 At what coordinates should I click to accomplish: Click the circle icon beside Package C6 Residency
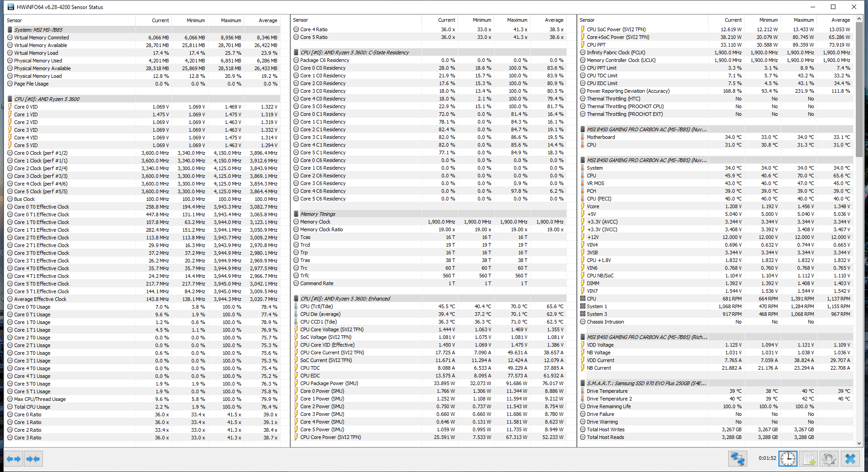(296, 60)
